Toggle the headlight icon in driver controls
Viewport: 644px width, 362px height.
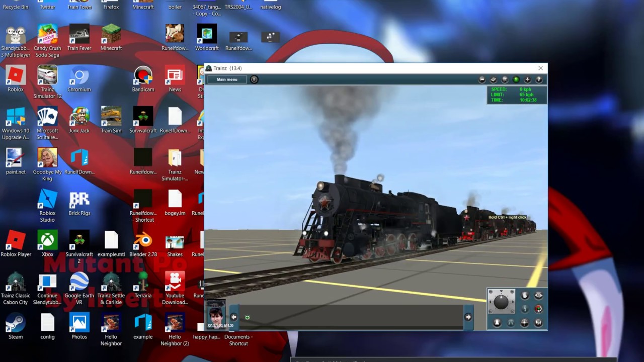tap(524, 323)
